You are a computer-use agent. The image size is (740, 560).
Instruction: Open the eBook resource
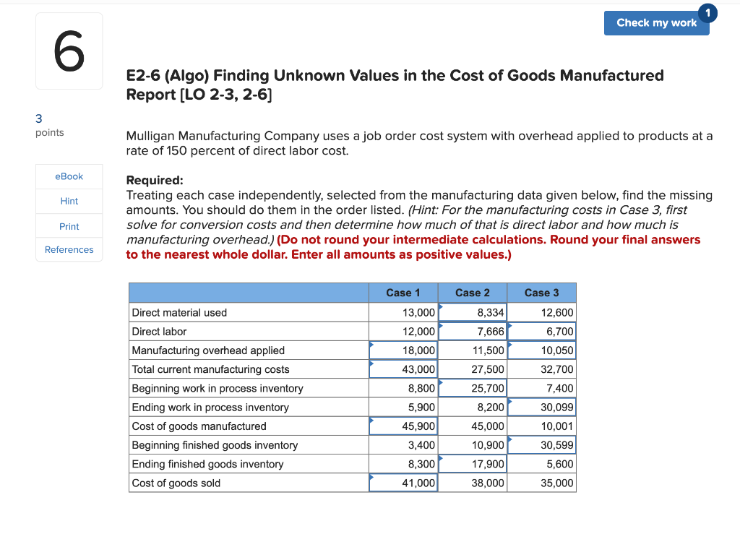[69, 176]
